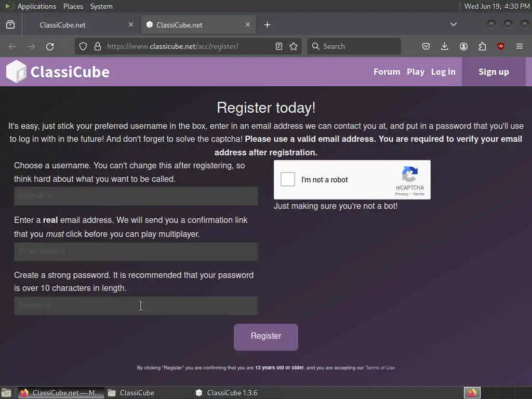Click the Sign up button
The image size is (532, 399).
494,72
